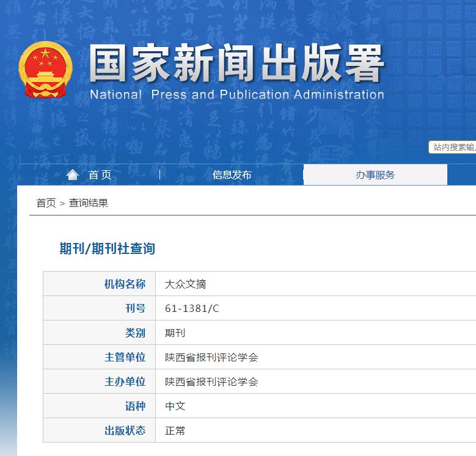Click the 站内搜索 site search input field
This screenshot has width=476, height=456.
pos(453,147)
